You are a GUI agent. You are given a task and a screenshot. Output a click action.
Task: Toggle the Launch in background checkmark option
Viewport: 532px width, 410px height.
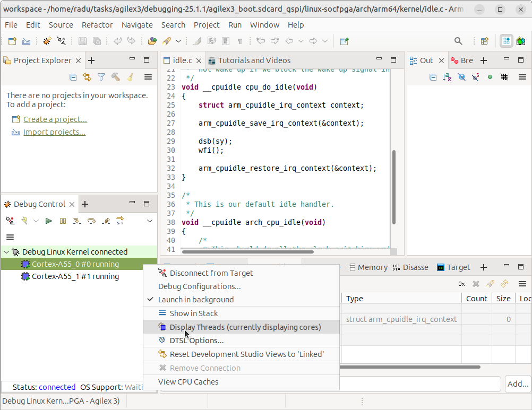(x=195, y=299)
